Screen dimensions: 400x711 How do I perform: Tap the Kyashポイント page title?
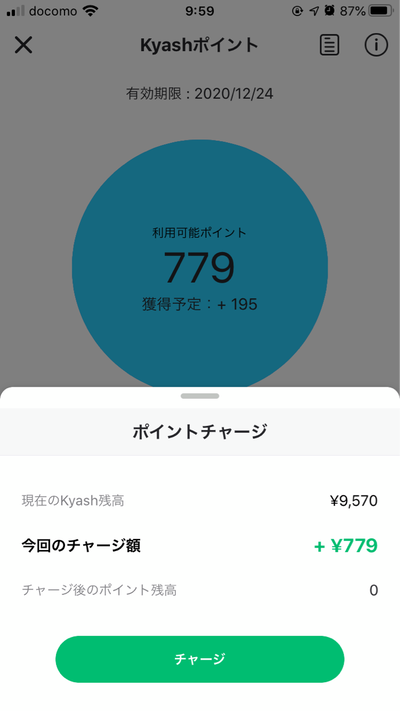[199, 45]
